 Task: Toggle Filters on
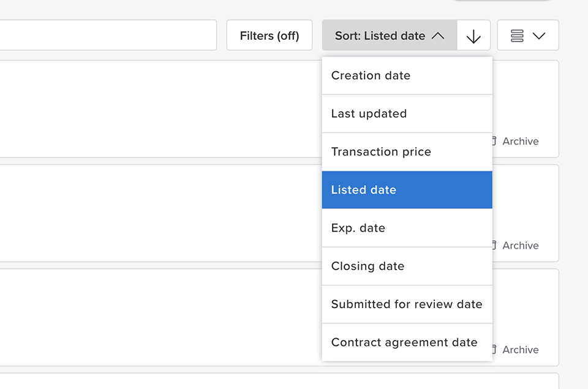point(269,35)
